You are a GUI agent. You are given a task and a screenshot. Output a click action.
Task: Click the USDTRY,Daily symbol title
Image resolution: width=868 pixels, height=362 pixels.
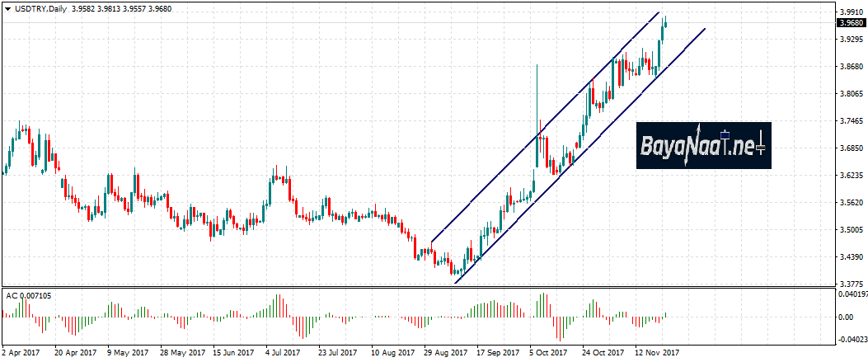point(40,9)
